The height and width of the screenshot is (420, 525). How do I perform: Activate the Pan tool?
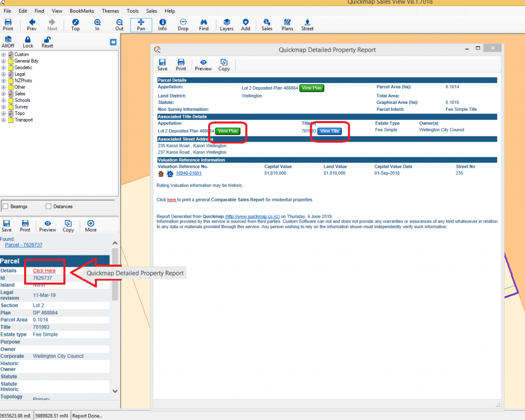141,24
